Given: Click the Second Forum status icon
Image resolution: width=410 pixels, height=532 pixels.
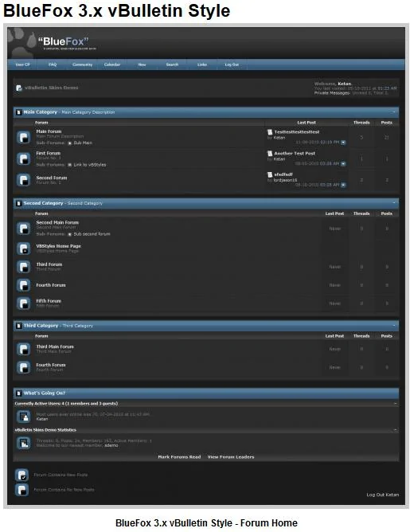Looking at the screenshot, I should (x=23, y=180).
